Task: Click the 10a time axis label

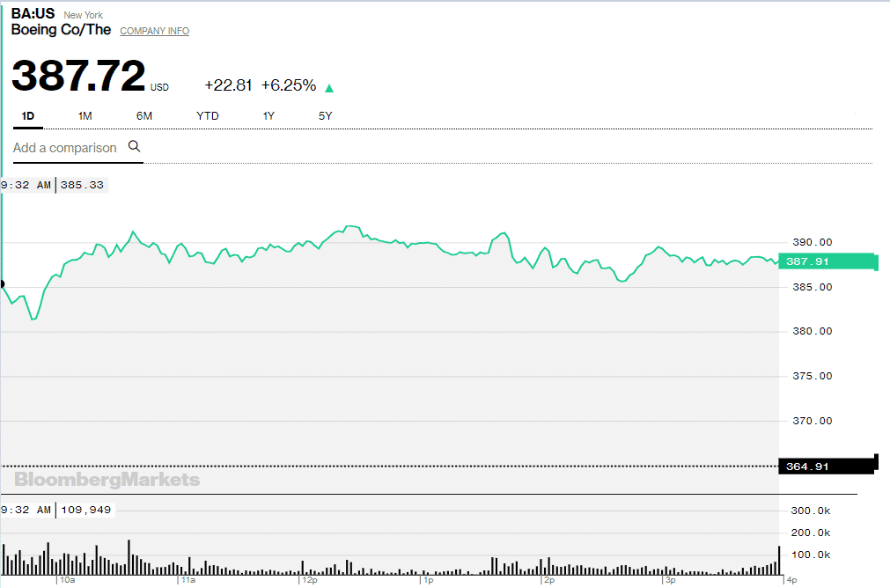Action: point(68,580)
